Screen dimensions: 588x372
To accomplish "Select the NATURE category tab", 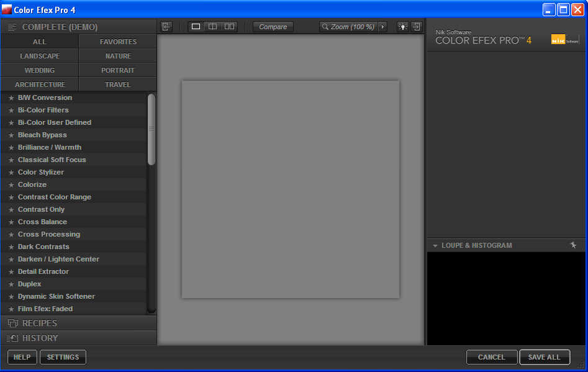I will [118, 56].
